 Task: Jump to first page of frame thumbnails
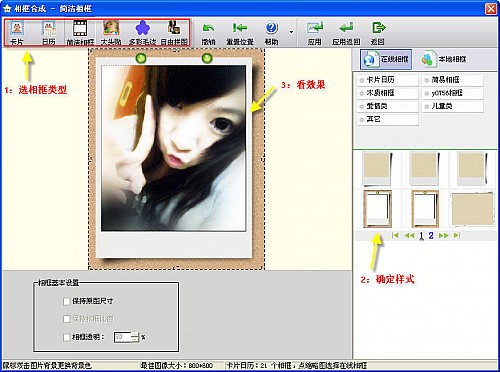395,235
